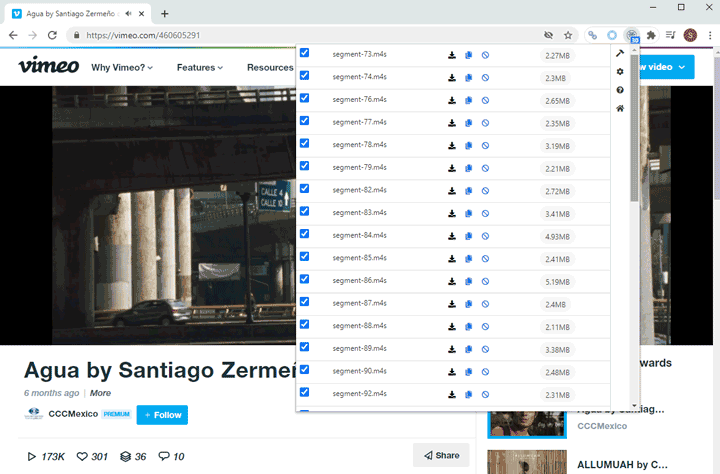Click the extension popup scrollbar thumb
720x474 pixels.
(634, 129)
